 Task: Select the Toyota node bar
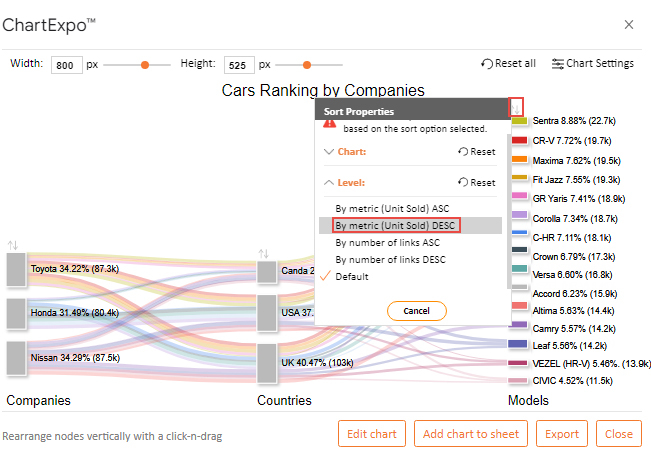click(x=16, y=269)
